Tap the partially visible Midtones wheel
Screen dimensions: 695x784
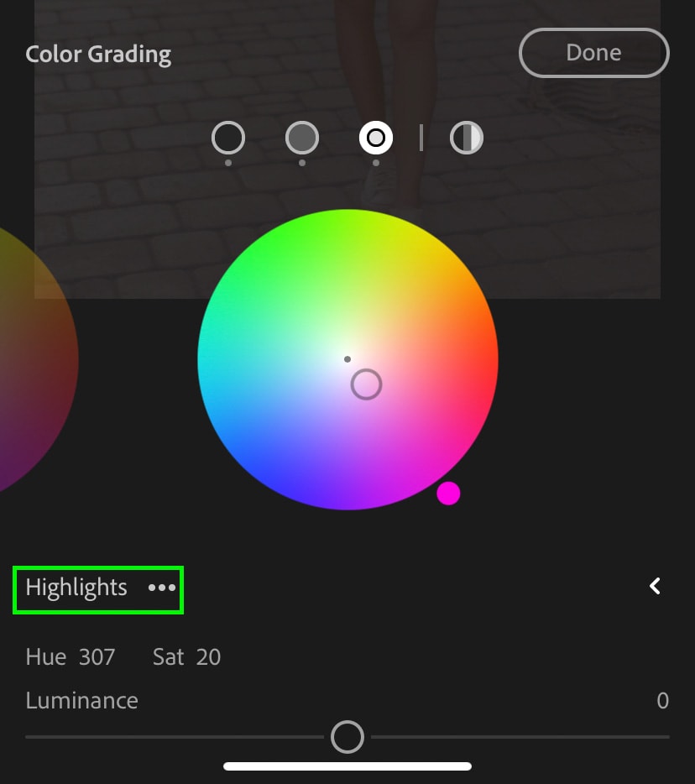point(38,359)
